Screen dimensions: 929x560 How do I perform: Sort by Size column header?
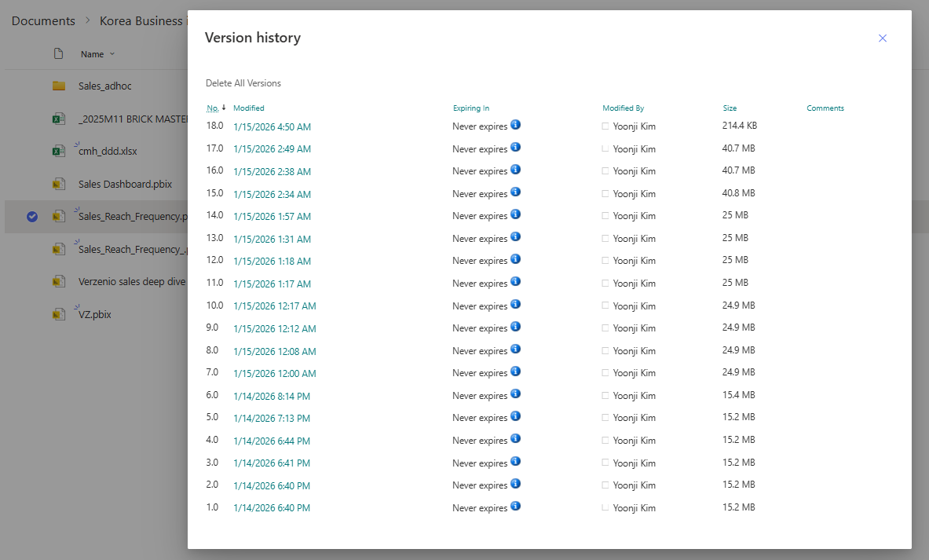(730, 108)
